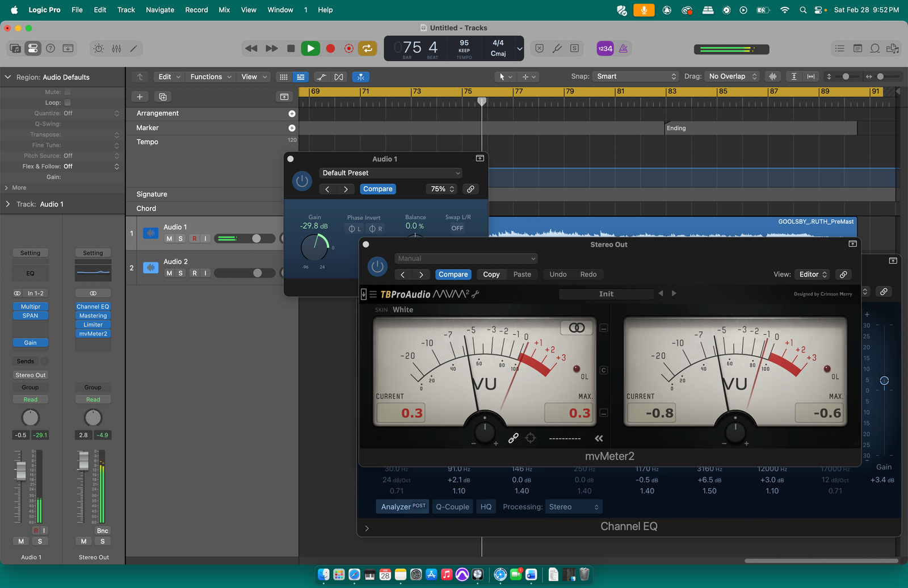Screen dimensions: 908x588
Task: Open the Default Preset dropdown
Action: [x=390, y=173]
